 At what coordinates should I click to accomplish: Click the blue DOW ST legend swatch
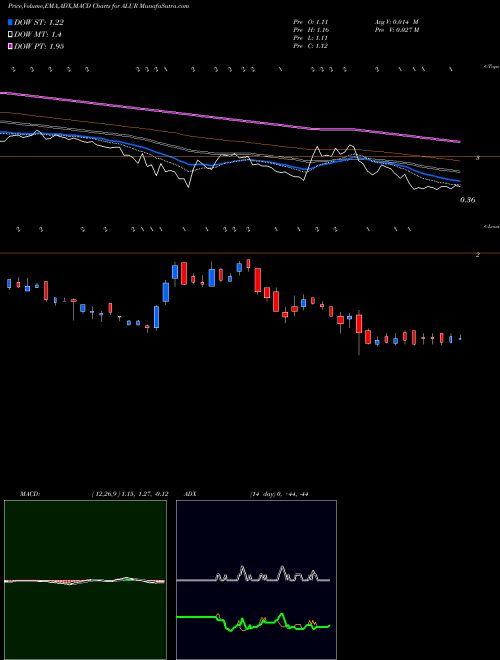coord(10,22)
